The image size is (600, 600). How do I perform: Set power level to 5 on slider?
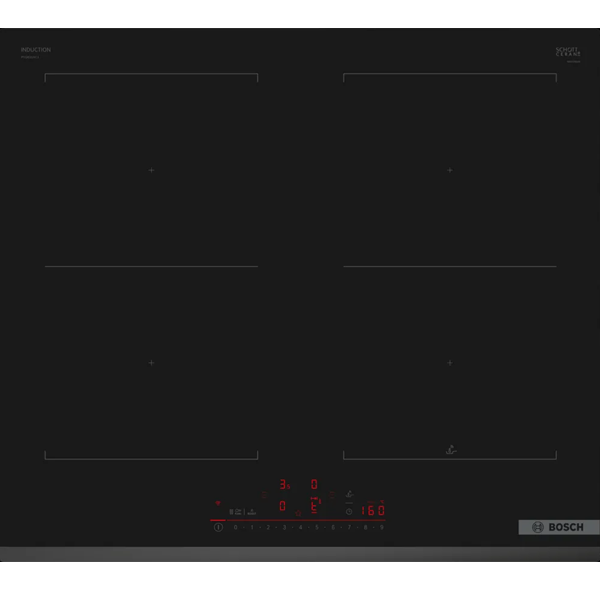point(317,526)
